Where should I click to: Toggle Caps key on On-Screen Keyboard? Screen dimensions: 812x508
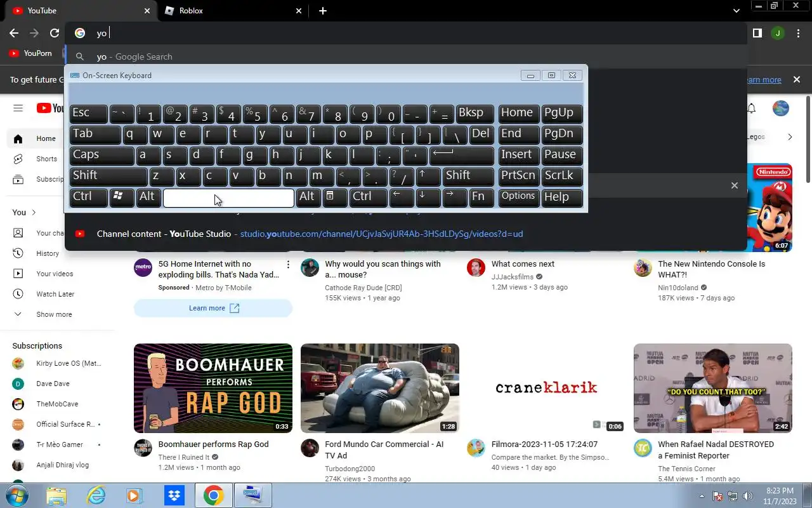[101, 155]
